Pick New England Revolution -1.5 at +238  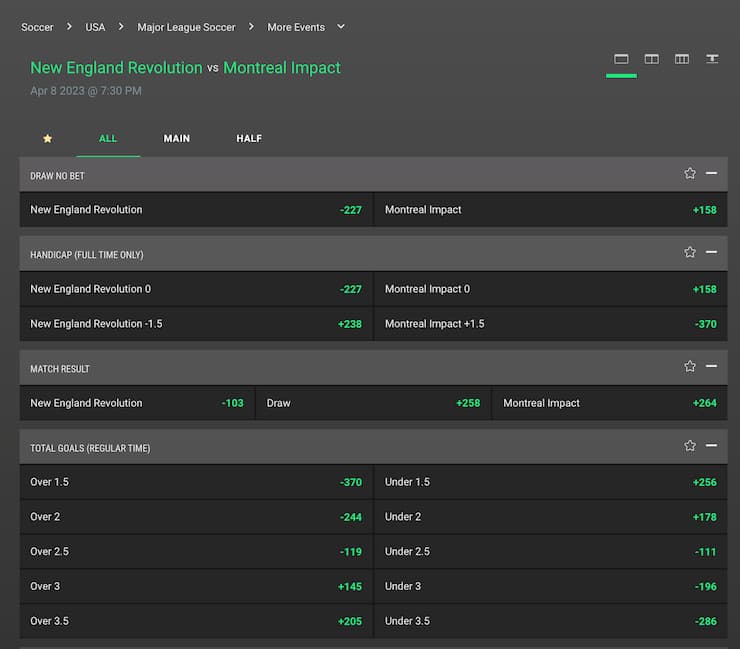[196, 324]
